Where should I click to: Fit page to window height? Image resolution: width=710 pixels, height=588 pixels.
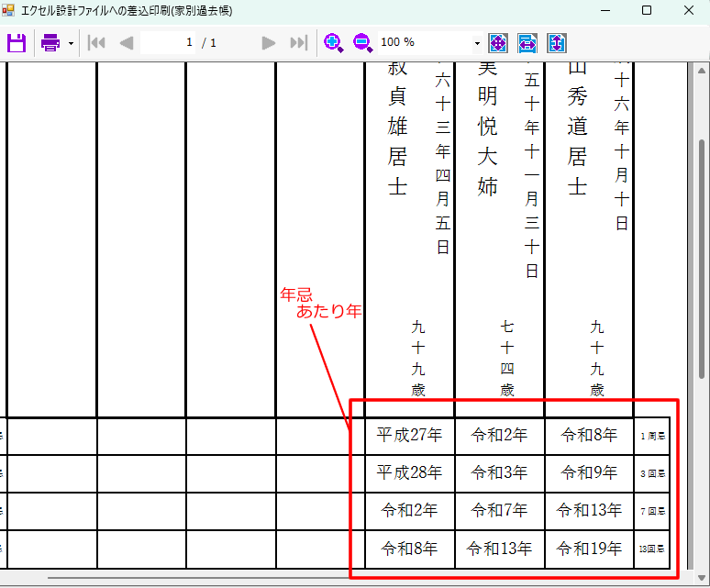pos(557,43)
